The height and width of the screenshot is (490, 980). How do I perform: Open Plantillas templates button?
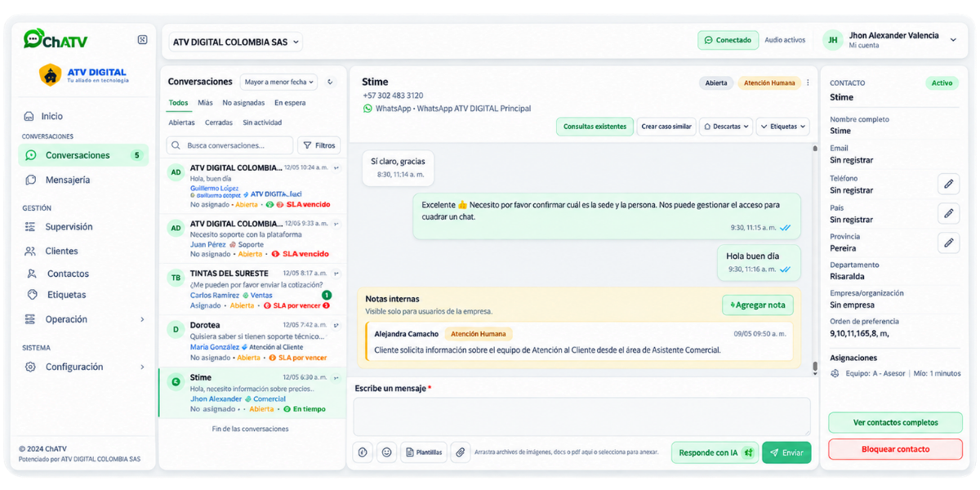point(424,452)
